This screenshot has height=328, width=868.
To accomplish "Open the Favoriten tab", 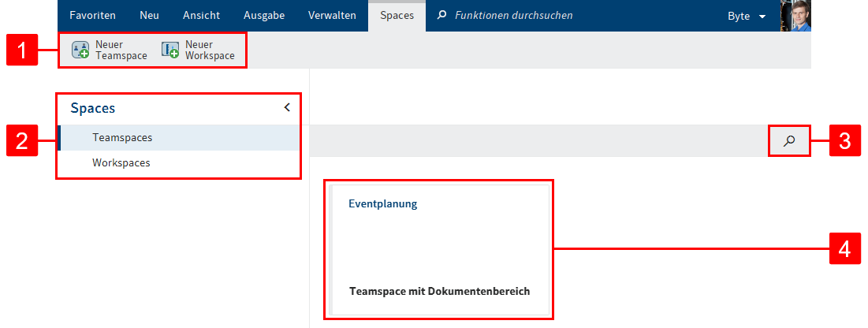I will (92, 16).
